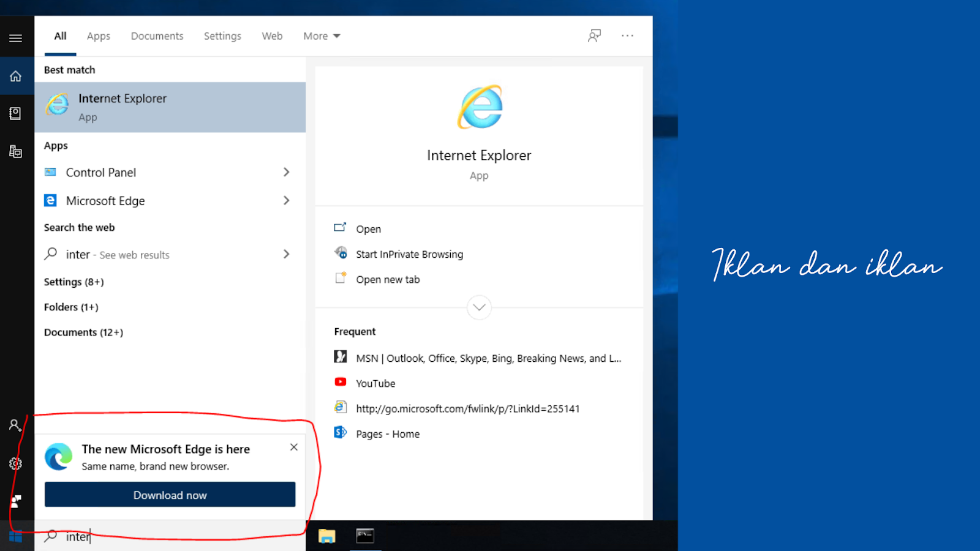Expand Microsoft Edge result arrow
This screenshot has height=551, width=980.
click(x=286, y=200)
